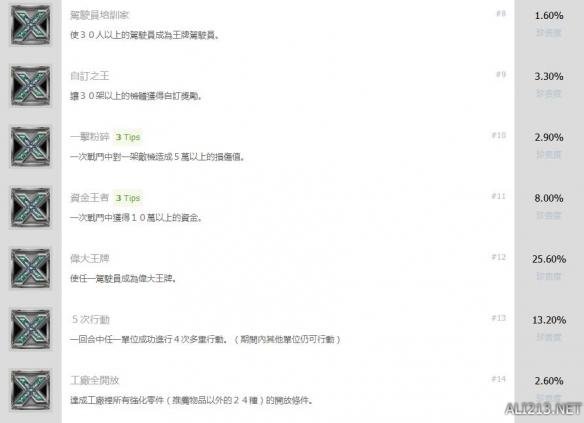584x423 pixels.
Task: Open the trophy icon beside 自訂之王
Action: pos(30,86)
